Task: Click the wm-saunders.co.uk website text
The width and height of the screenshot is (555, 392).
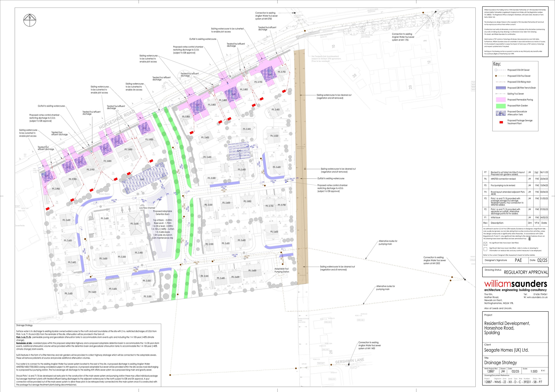Action: pos(537,297)
